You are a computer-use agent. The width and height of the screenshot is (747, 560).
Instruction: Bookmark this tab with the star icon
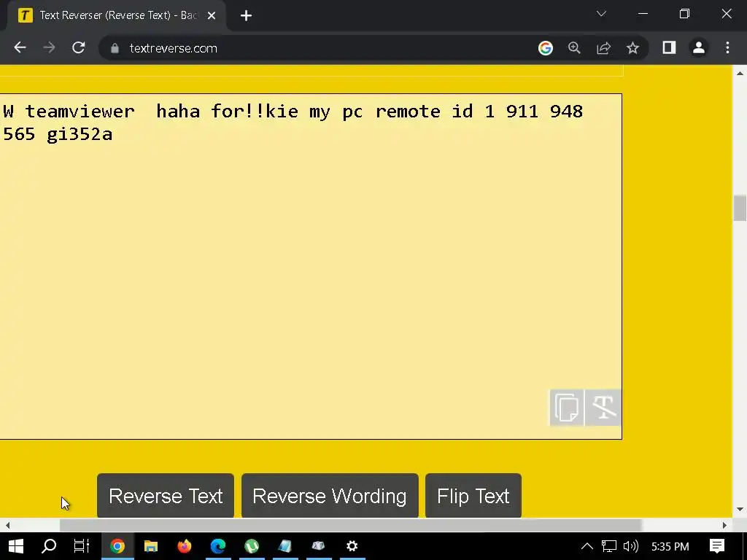pyautogui.click(x=632, y=47)
